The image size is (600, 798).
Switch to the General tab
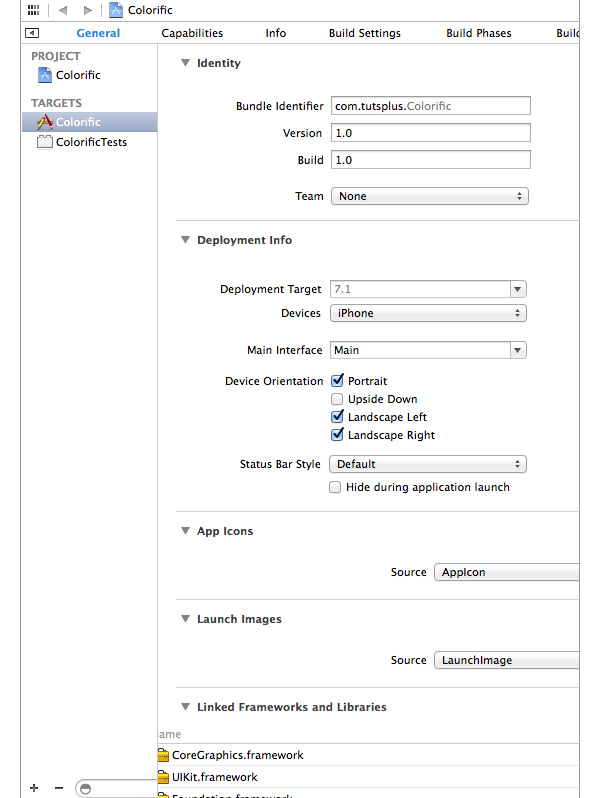[x=98, y=33]
